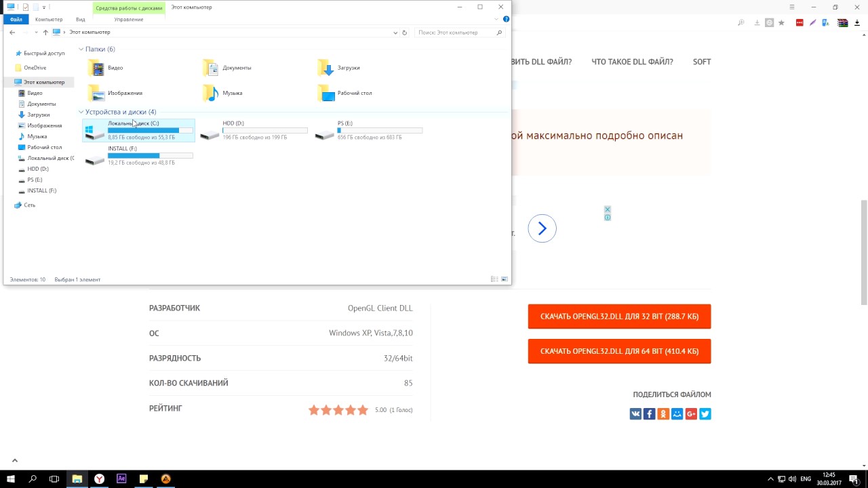Open browser hamburger menu

tap(792, 7)
